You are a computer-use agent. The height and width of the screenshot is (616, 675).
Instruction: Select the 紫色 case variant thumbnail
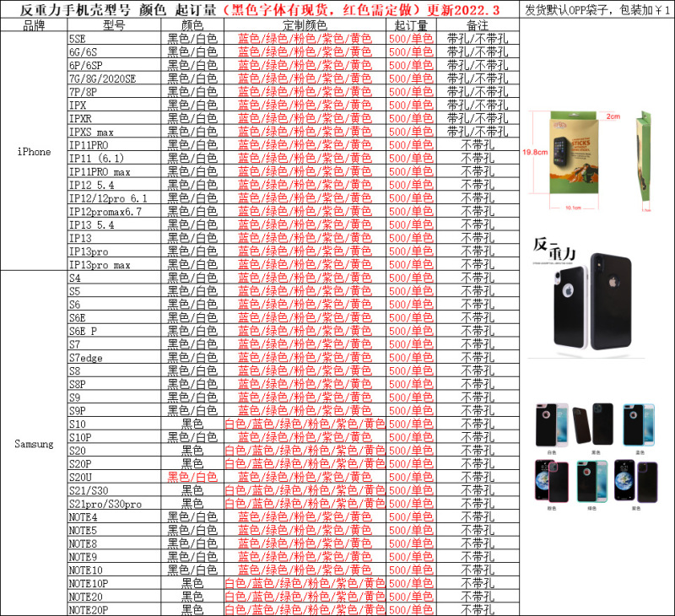(x=636, y=481)
